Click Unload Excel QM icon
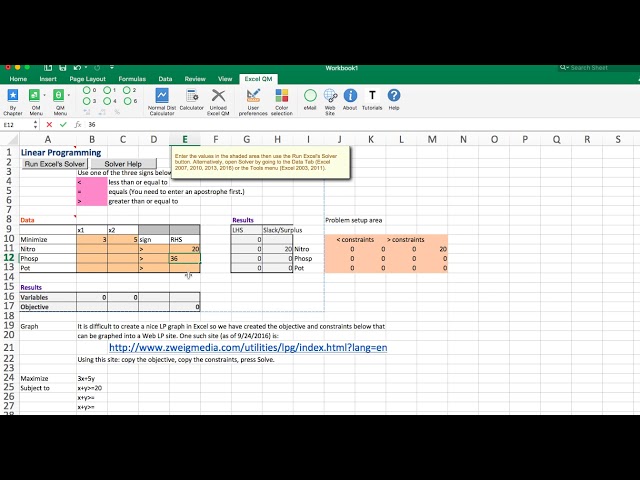Viewport: 640px width, 480px height. click(x=218, y=95)
